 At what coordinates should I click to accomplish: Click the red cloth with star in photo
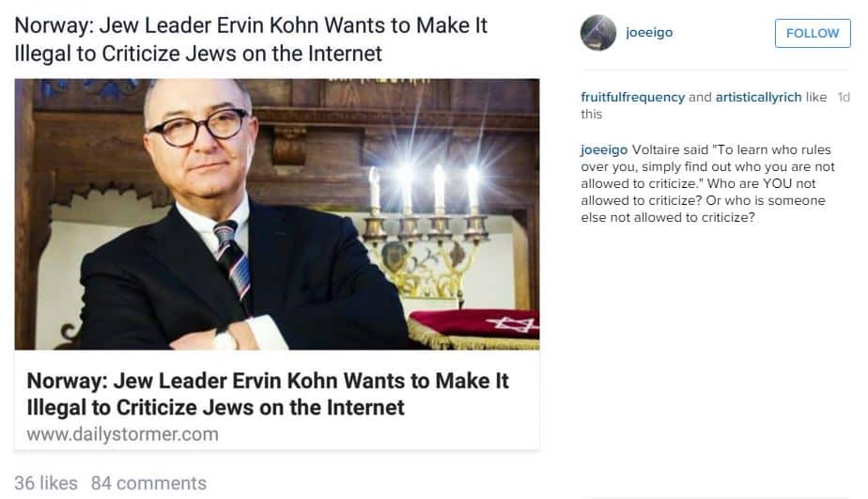click(x=473, y=329)
